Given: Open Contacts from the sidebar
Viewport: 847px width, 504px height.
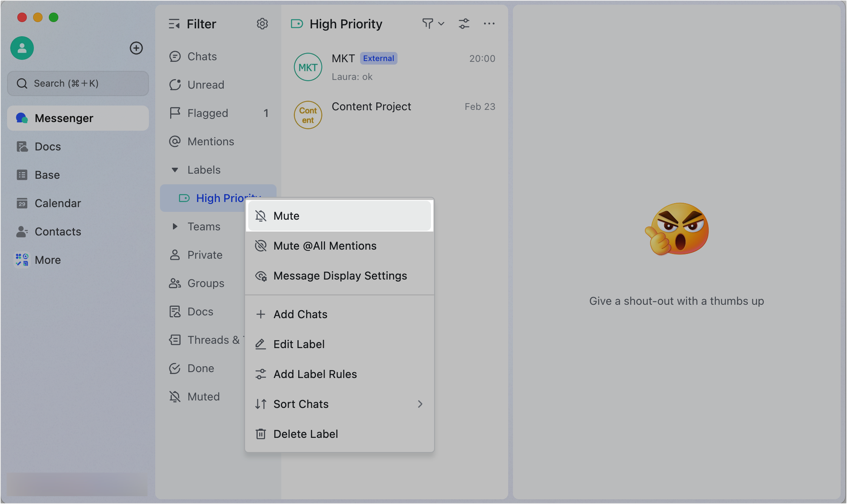Looking at the screenshot, I should [58, 231].
